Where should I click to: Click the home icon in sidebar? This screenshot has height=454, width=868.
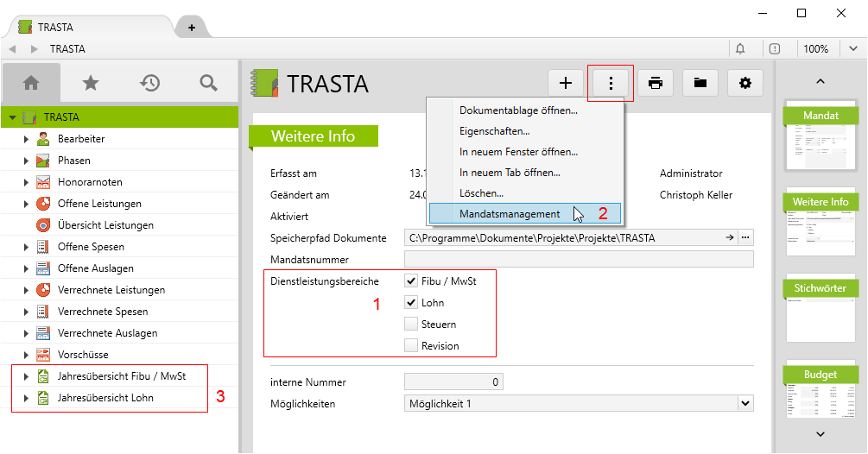point(31,83)
